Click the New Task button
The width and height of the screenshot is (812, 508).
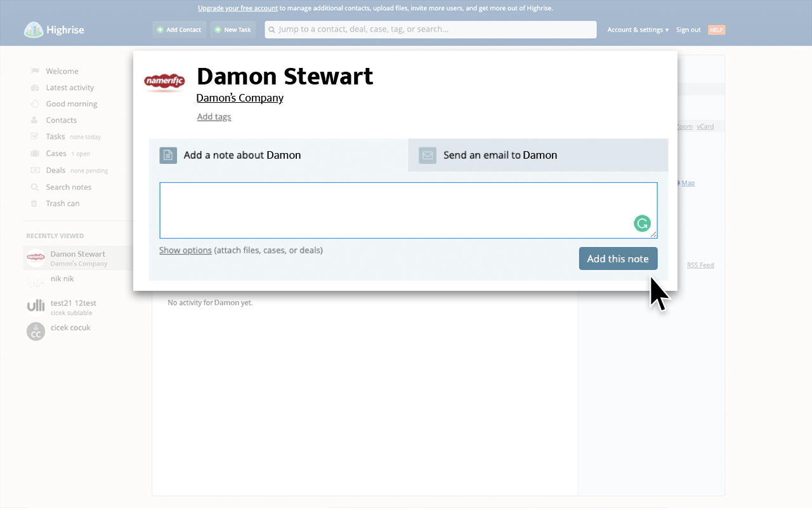(x=233, y=30)
